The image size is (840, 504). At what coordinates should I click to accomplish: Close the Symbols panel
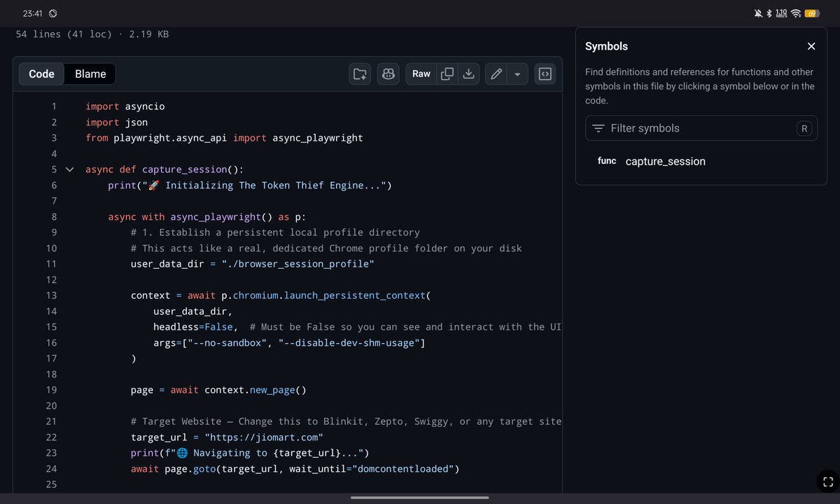(811, 46)
